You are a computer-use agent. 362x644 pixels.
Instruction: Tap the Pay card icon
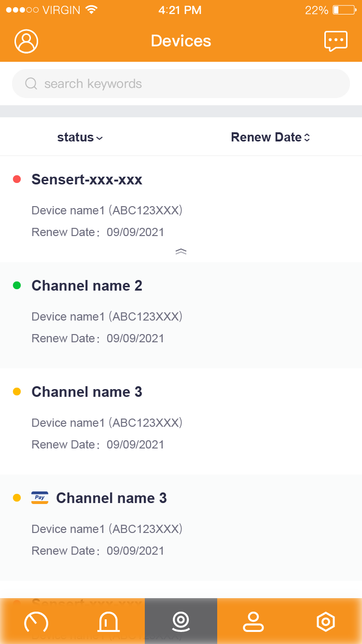pyautogui.click(x=40, y=498)
